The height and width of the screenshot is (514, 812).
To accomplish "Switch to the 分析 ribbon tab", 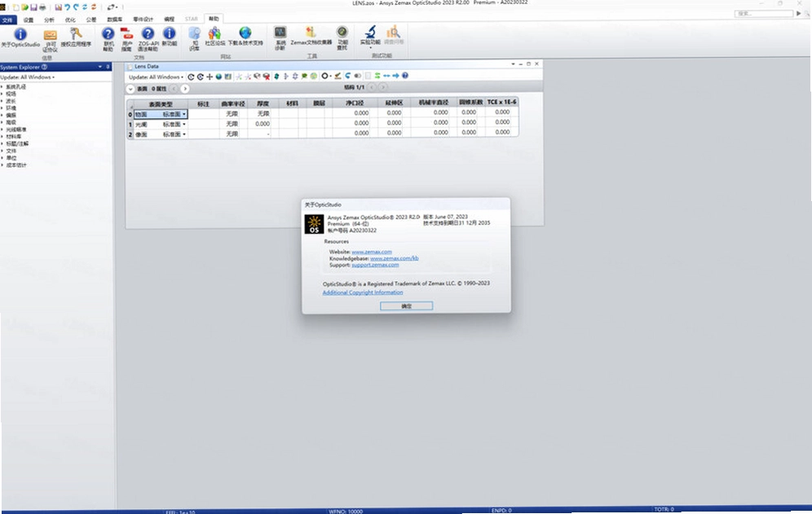I will [49, 20].
